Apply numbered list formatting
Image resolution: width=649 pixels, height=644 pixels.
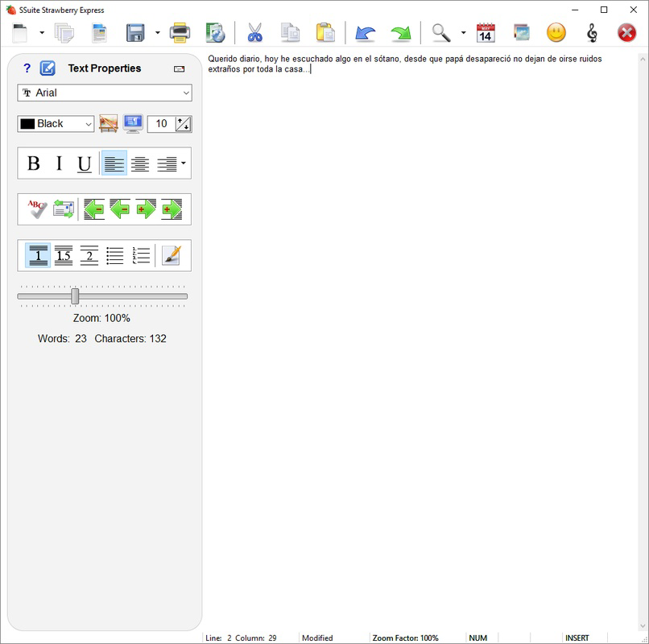coord(141,255)
